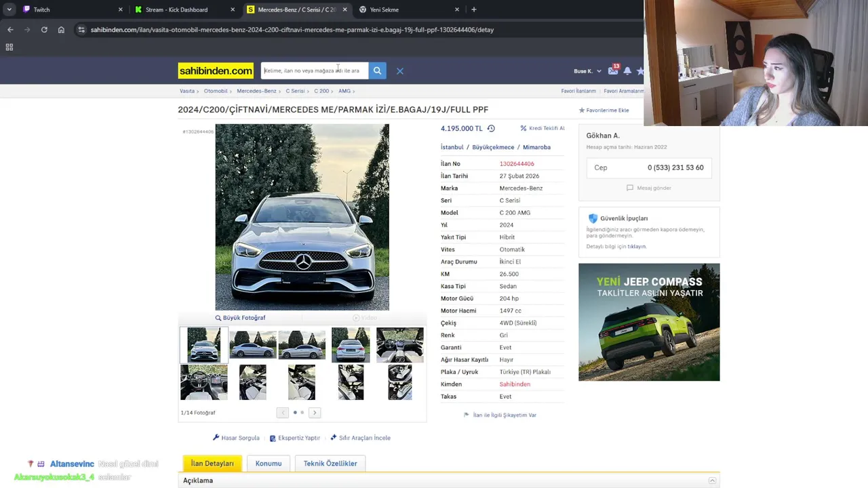Select steering wheel thumbnail in second row
Image resolution: width=868 pixels, height=488 pixels.
pos(204,382)
